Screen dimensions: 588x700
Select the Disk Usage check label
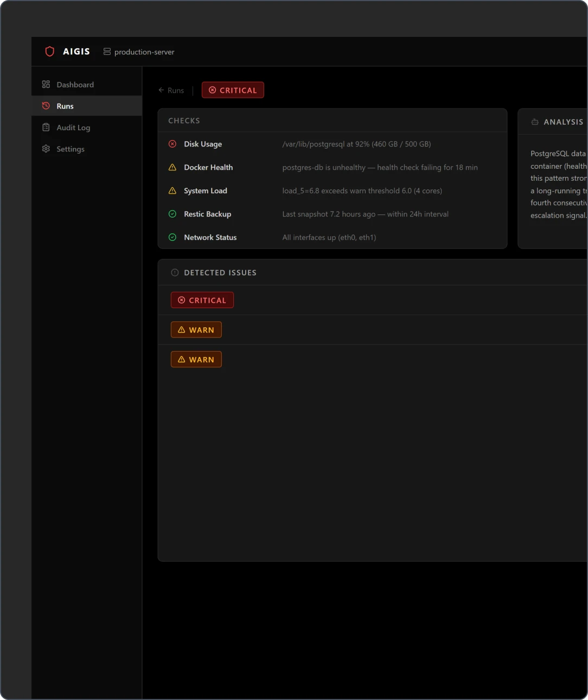[x=203, y=144]
